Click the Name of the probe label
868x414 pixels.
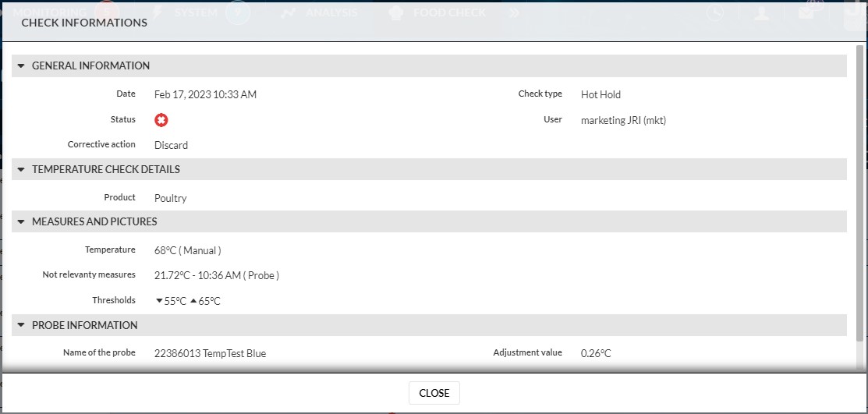[x=99, y=352]
